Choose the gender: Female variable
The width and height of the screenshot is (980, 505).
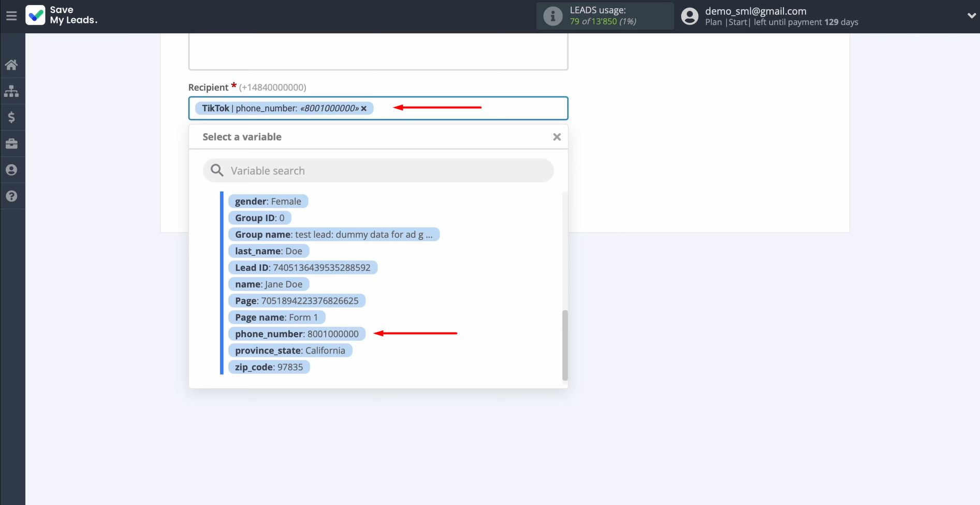pos(268,201)
